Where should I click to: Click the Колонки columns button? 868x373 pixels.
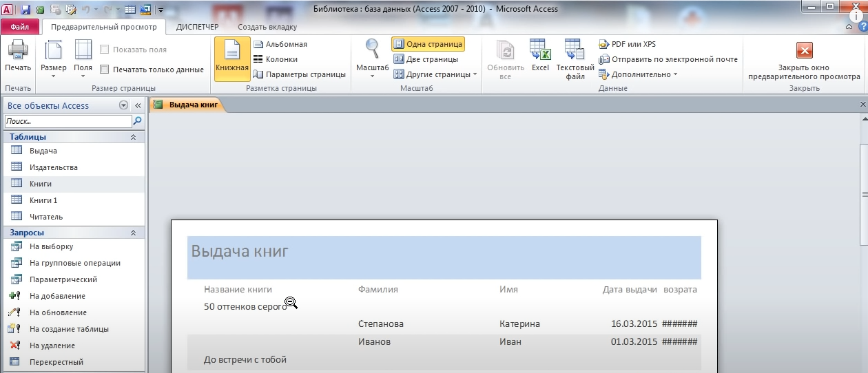click(x=276, y=59)
